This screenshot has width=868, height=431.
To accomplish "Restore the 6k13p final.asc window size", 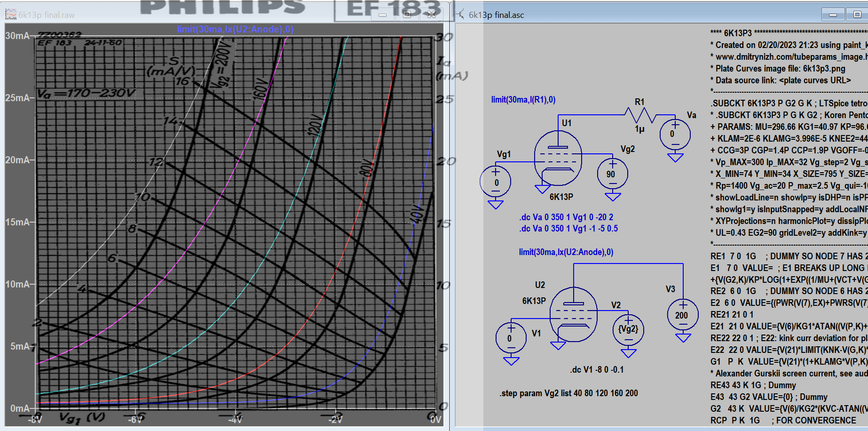I will [x=857, y=15].
